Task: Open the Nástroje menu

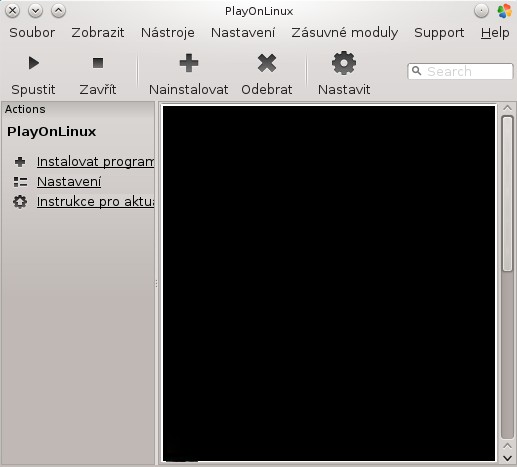Action: [168, 33]
